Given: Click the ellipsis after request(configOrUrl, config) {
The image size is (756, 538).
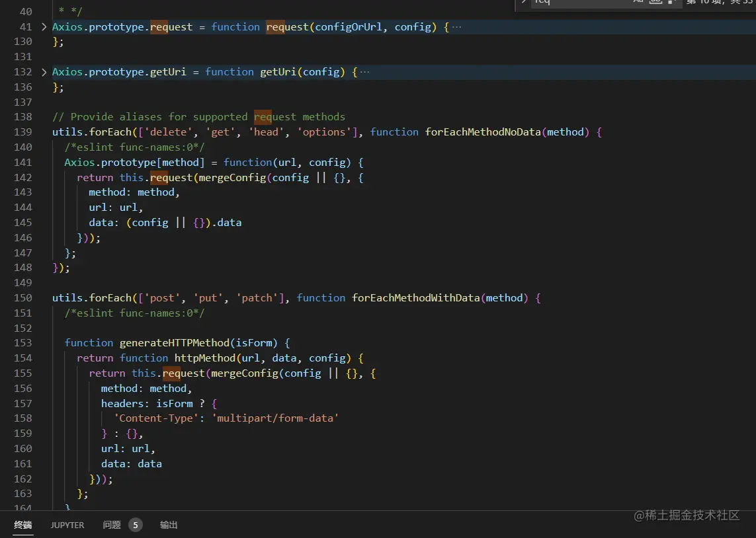Looking at the screenshot, I should coord(456,27).
